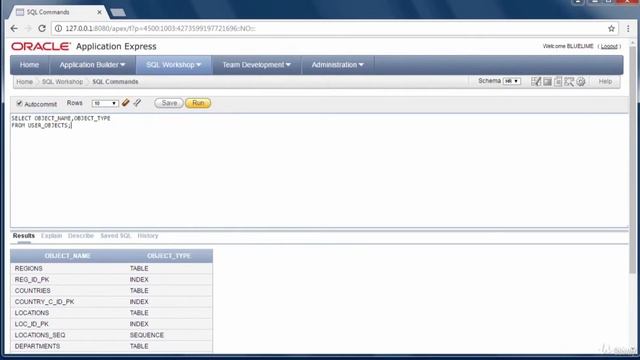This screenshot has width=640, height=360.
Task: Click the Welcome BLUELIME text
Action: pos(568,47)
